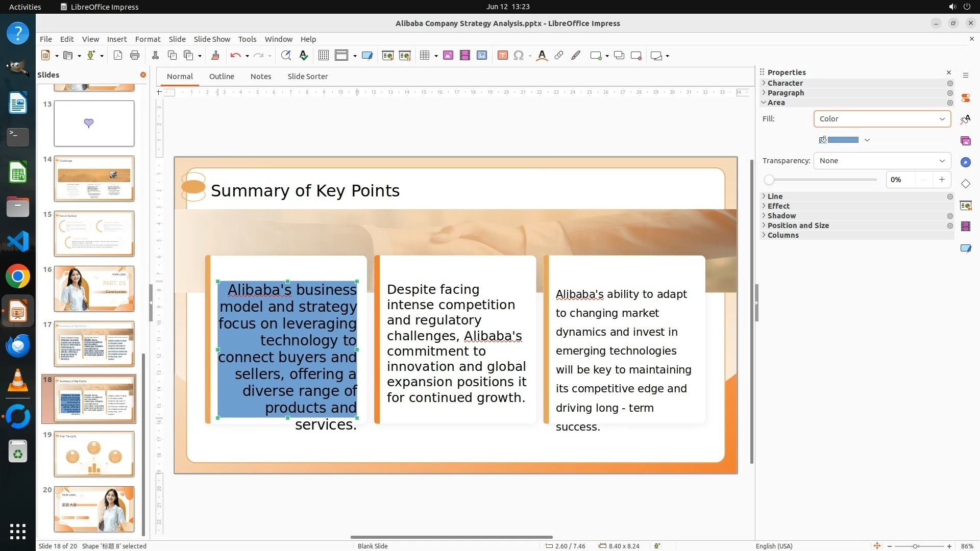Expand the Character properties section

[785, 83]
